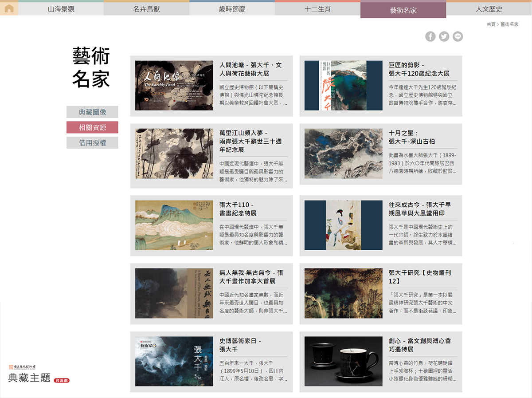This screenshot has width=532, height=398.
Task: Click description starting 在中國現代藝壇中
Action: point(253,235)
